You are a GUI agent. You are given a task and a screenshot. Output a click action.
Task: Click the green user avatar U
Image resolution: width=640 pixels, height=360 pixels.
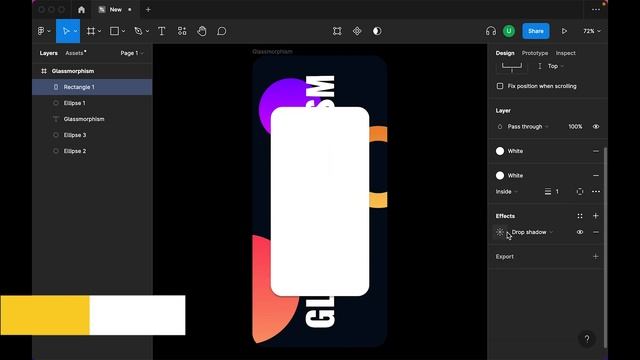click(509, 31)
